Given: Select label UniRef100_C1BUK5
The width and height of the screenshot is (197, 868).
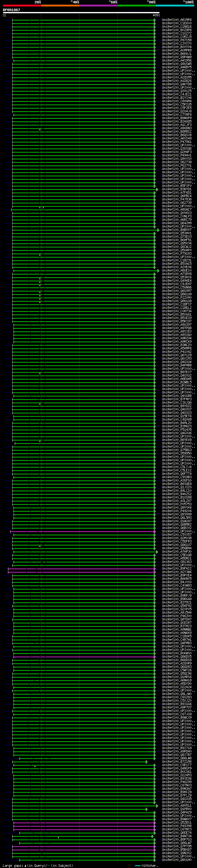Looking at the screenshot, I should [177, 636].
